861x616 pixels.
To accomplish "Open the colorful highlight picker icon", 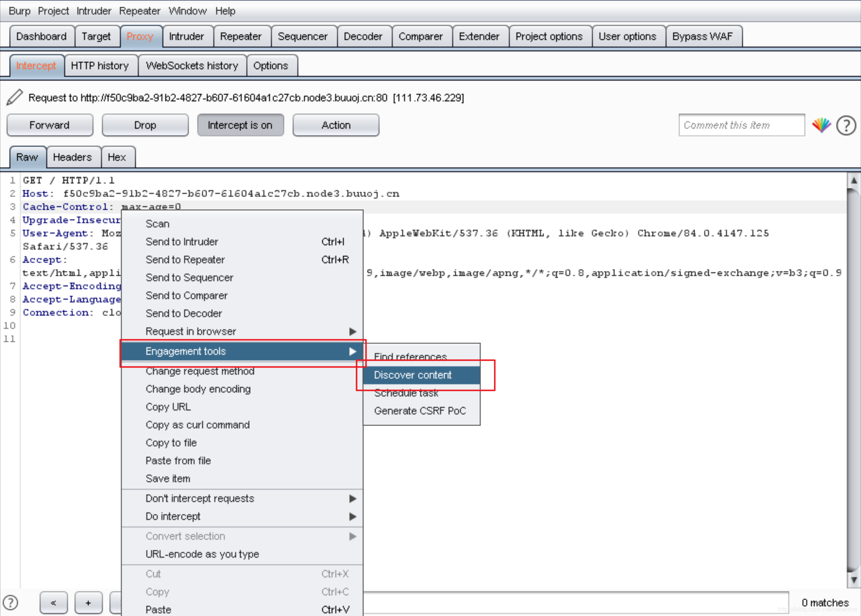I will [x=821, y=125].
